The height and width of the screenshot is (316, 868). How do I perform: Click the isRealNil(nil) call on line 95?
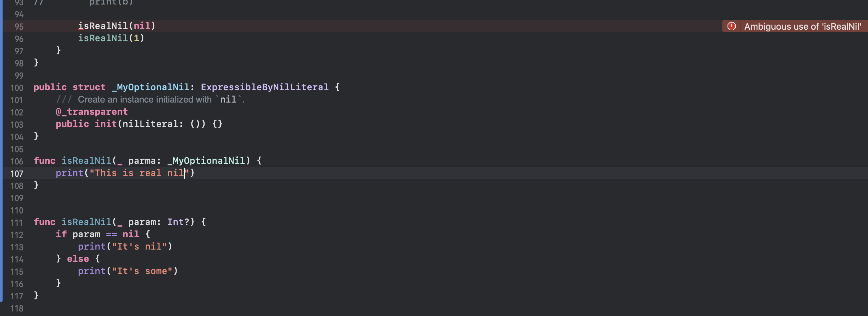tap(117, 26)
